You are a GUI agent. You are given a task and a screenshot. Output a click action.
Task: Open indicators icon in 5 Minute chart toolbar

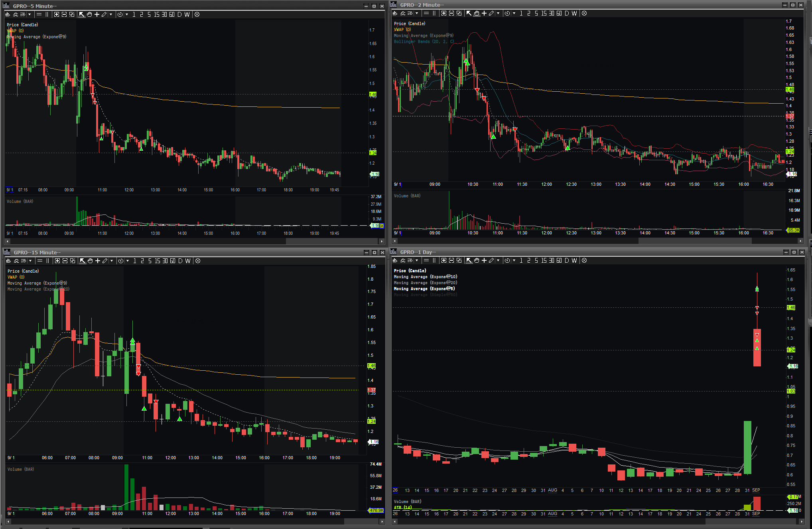pyautogui.click(x=16, y=14)
